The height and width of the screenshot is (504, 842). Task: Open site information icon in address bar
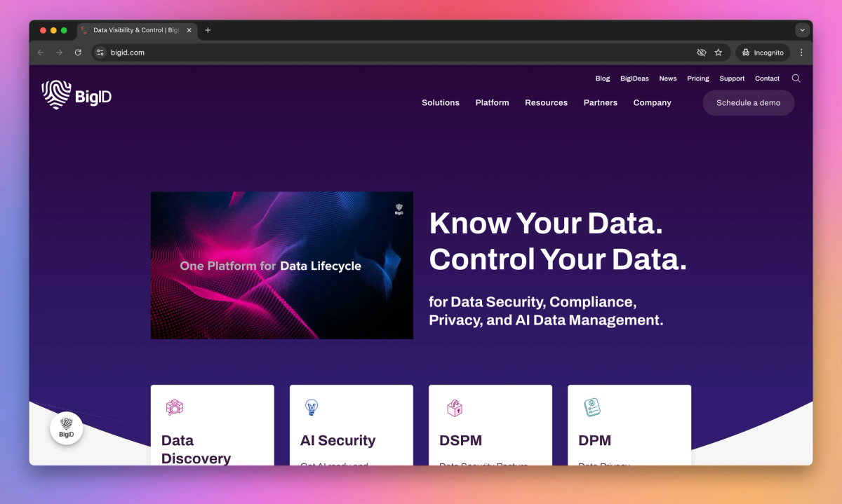(x=100, y=53)
